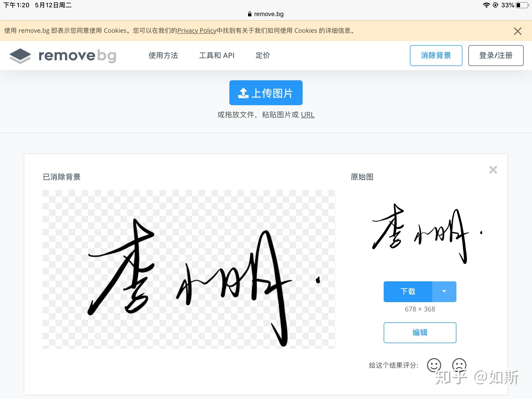Tap the Wi-Fi icon in status bar
This screenshot has height=399, width=532.
point(486,5)
